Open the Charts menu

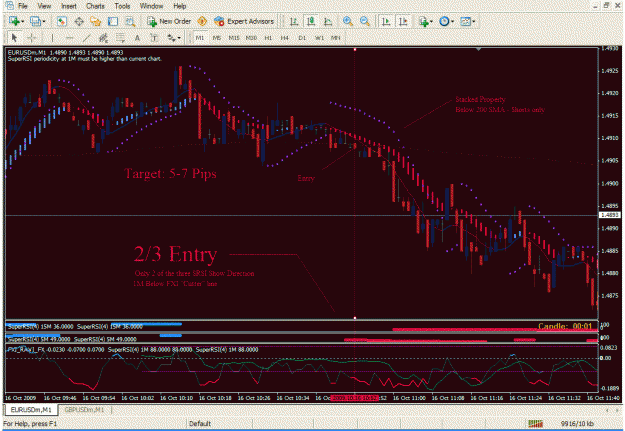point(95,6)
